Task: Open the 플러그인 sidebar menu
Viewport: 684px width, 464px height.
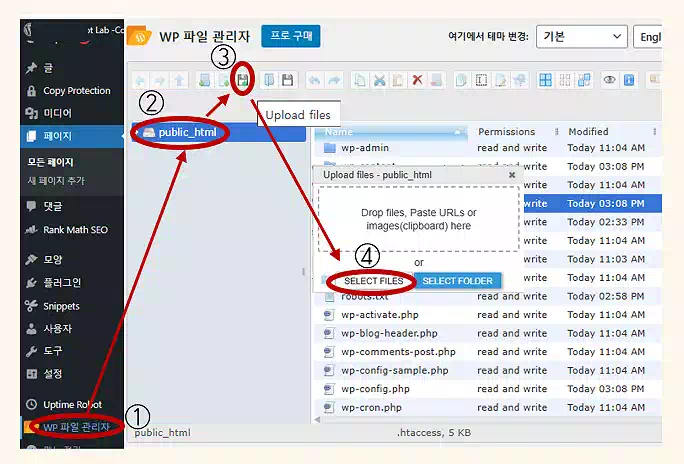Action: (72, 283)
